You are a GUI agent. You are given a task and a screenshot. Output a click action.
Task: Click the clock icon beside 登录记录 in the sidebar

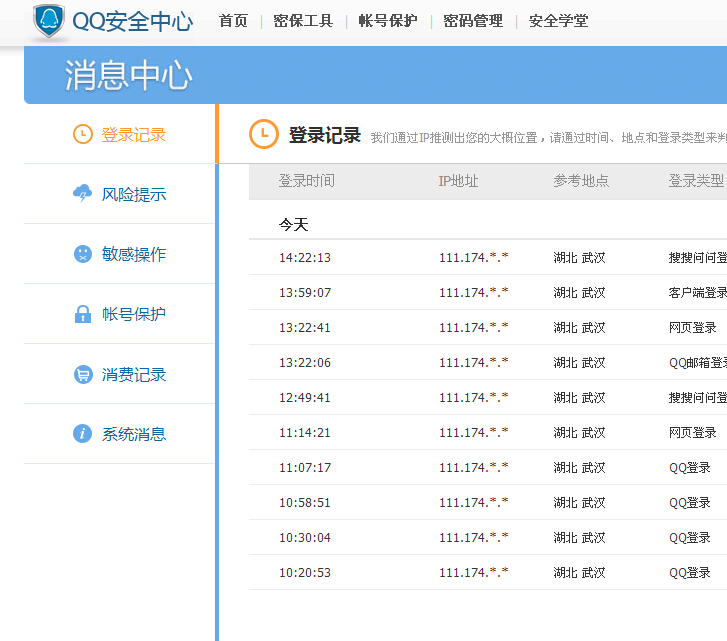pos(83,134)
